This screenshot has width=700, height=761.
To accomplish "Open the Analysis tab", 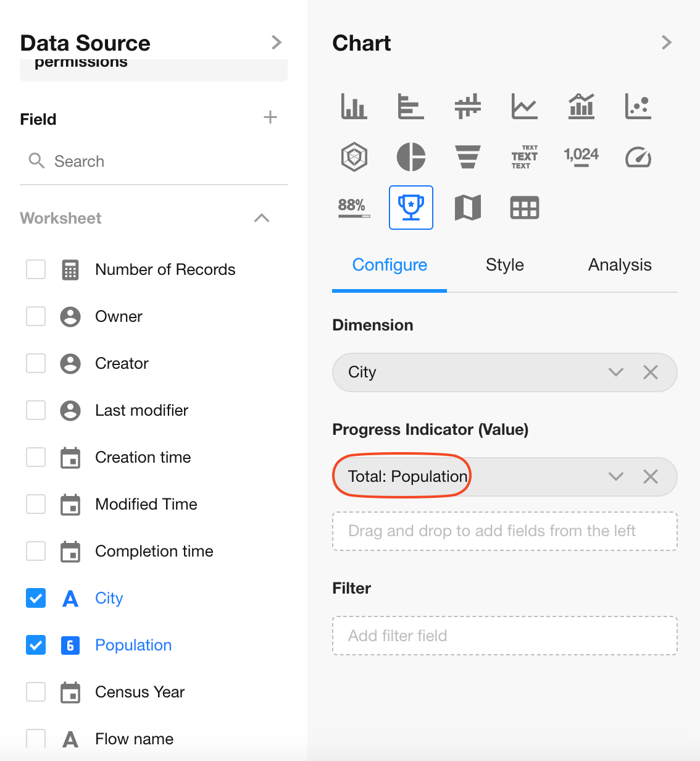I will [x=619, y=265].
